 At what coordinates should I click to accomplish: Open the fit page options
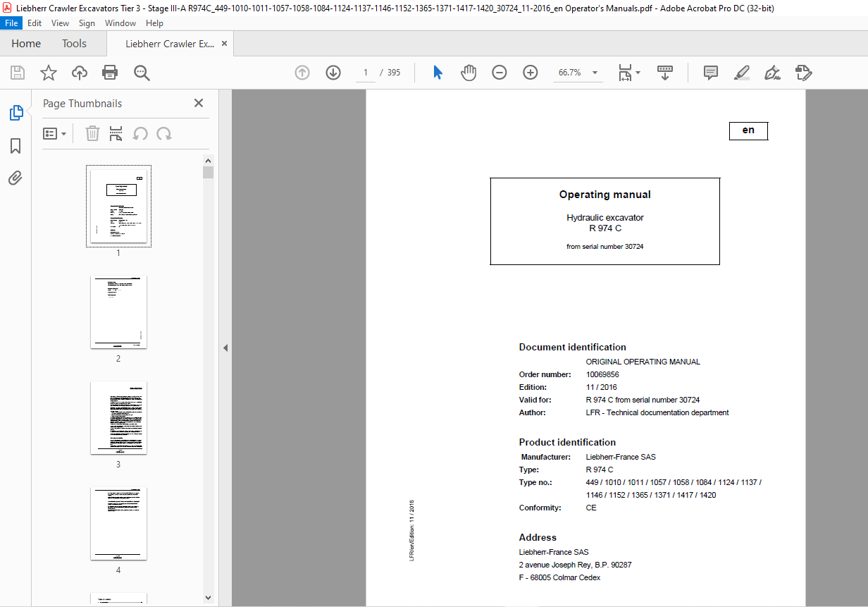(x=629, y=73)
